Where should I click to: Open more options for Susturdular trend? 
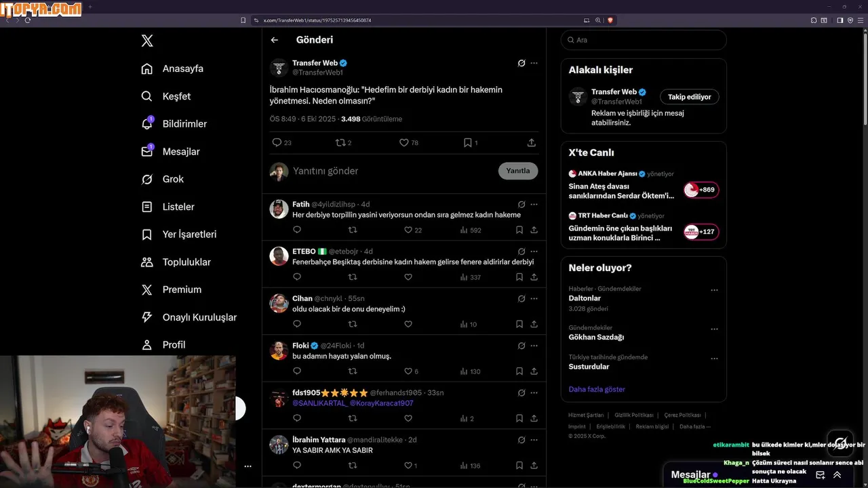(714, 359)
